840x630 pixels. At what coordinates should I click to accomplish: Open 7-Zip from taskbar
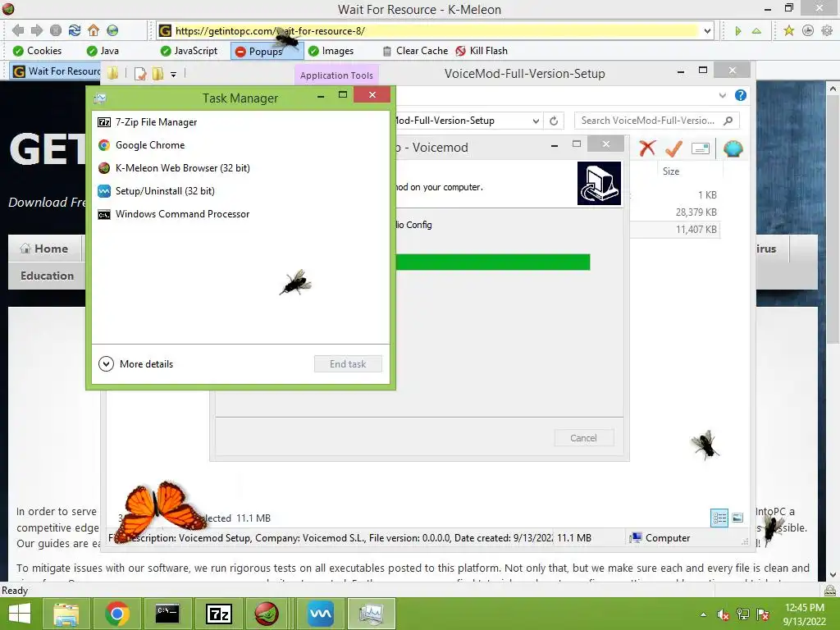(x=218, y=614)
